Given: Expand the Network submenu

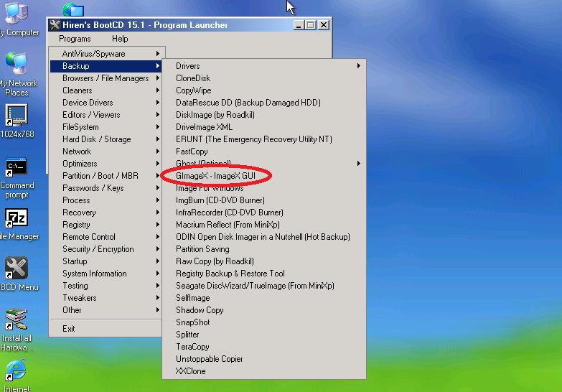Looking at the screenshot, I should [x=106, y=151].
